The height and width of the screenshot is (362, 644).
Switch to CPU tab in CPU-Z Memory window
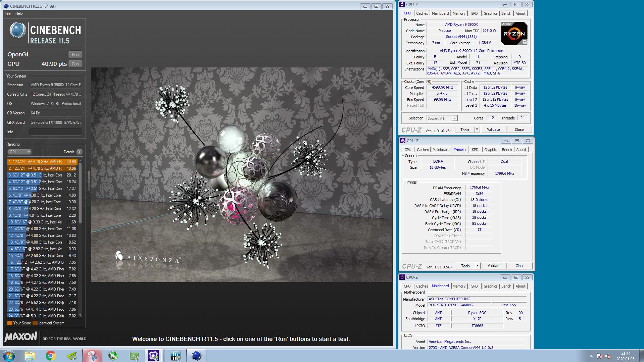tap(408, 150)
